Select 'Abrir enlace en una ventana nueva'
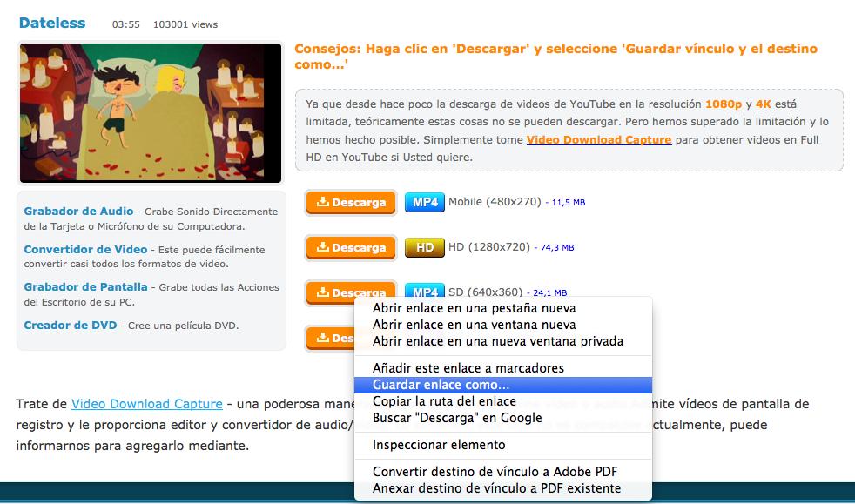 (473, 325)
